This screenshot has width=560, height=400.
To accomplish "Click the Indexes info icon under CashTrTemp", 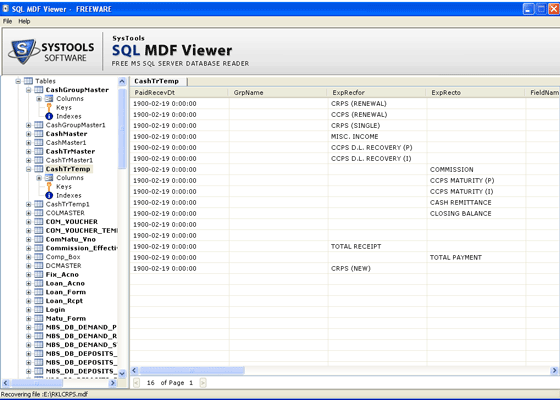I will click(x=49, y=195).
